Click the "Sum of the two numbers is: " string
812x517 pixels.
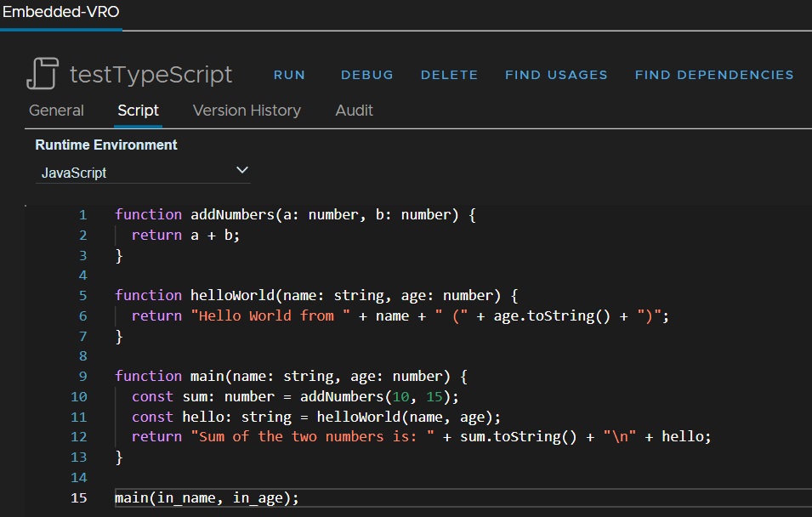point(313,437)
